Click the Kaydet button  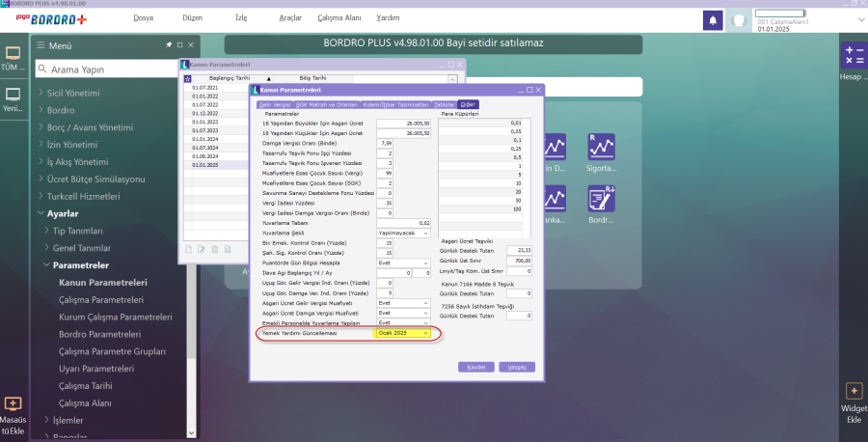click(476, 368)
